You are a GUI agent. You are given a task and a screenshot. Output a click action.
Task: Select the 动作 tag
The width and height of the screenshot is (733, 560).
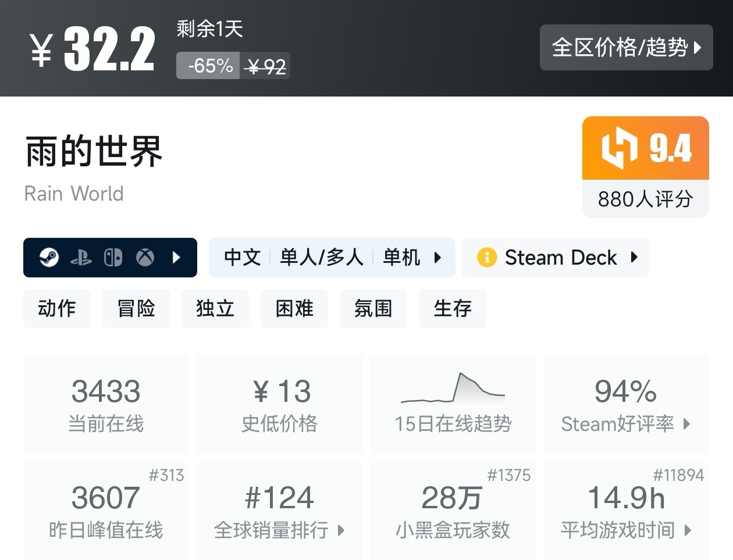(57, 309)
